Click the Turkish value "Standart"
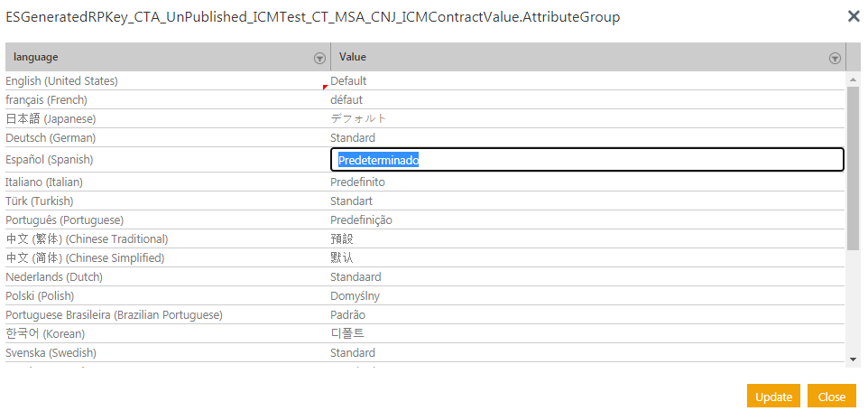Screen dimensions: 868x411 pos(352,201)
